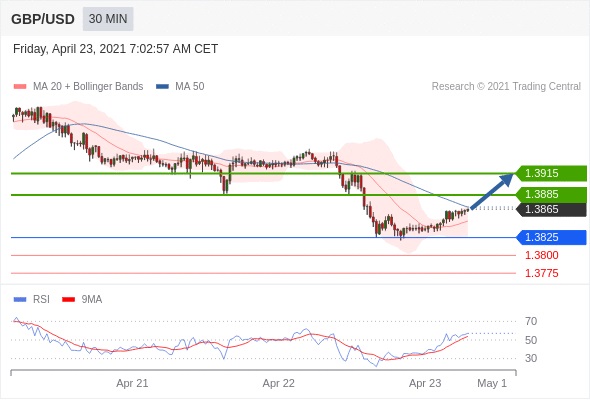Image resolution: width=590 pixels, height=400 pixels.
Task: Click the MA 20 + Bollinger Bands pink swatch
Action: tap(20, 87)
